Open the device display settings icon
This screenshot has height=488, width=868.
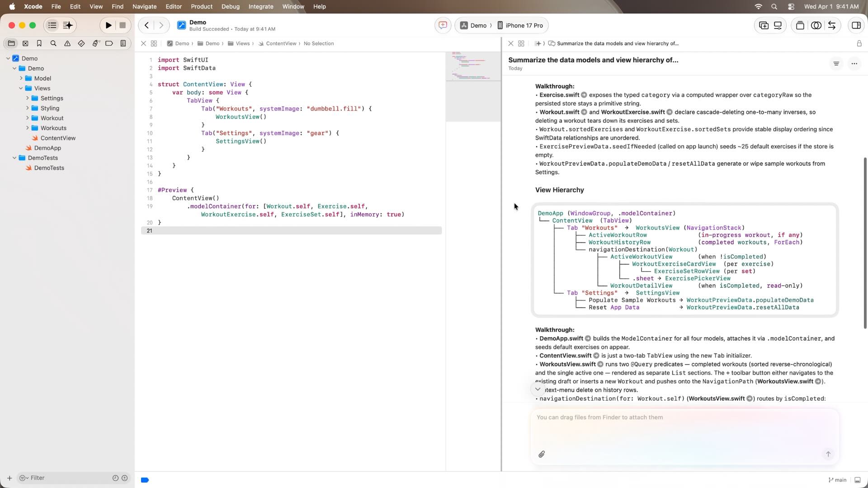coord(778,25)
